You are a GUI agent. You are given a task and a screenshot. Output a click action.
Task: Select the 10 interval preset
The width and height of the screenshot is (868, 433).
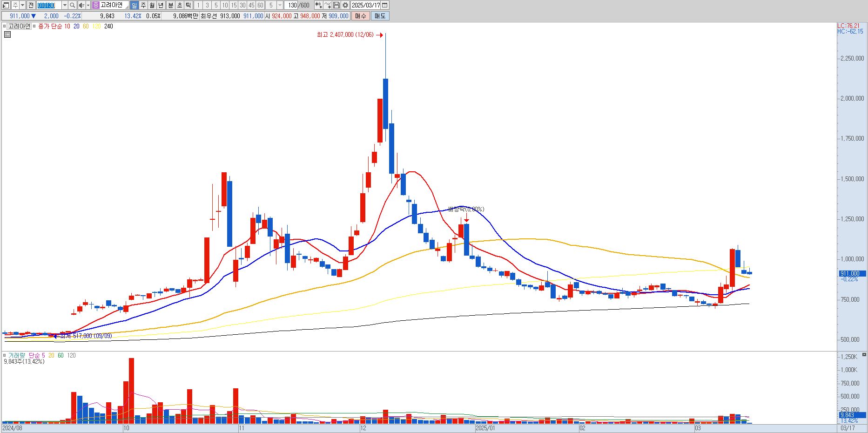(225, 5)
